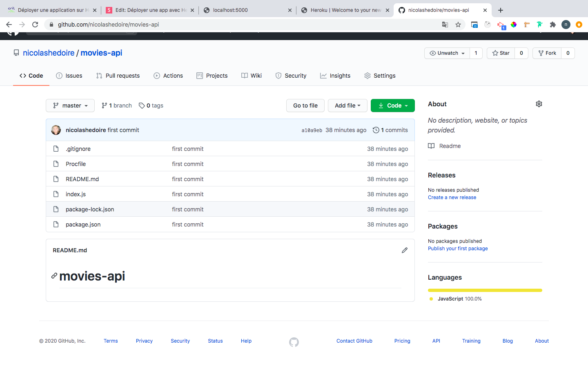
Task: Open Contact GitHub footer link
Action: pos(354,341)
